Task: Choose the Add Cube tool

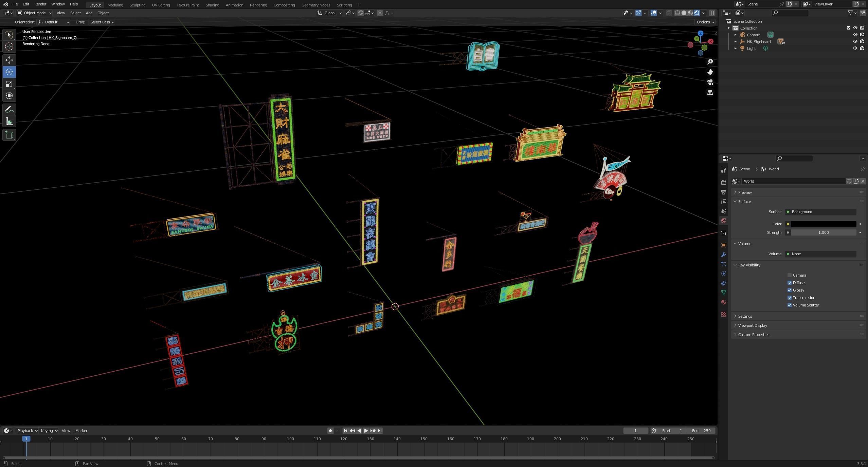Action: 9,135
